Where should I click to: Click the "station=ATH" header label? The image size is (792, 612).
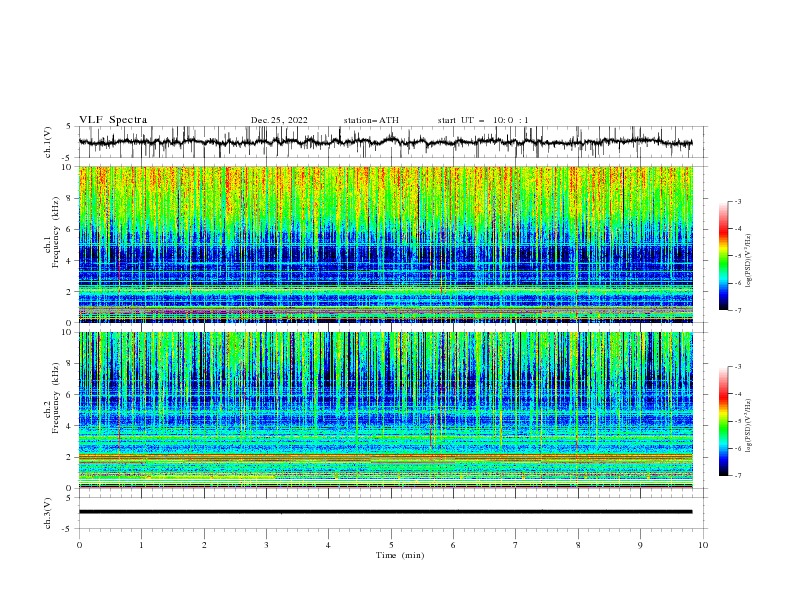[x=371, y=120]
